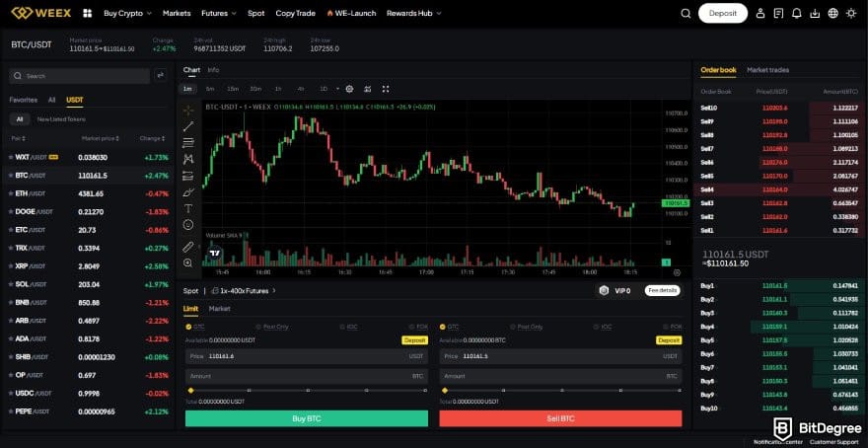Screen dimensions: 868x448
Task: Select the text annotation tool
Action: coord(188,209)
